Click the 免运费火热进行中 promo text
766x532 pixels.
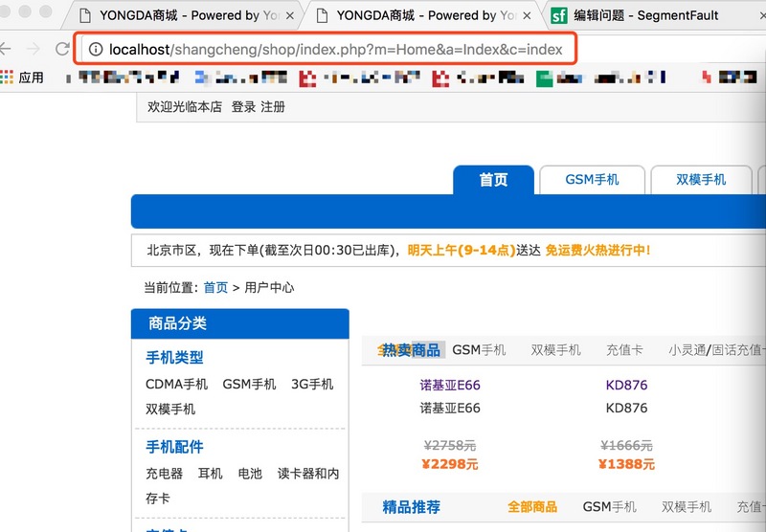click(597, 251)
